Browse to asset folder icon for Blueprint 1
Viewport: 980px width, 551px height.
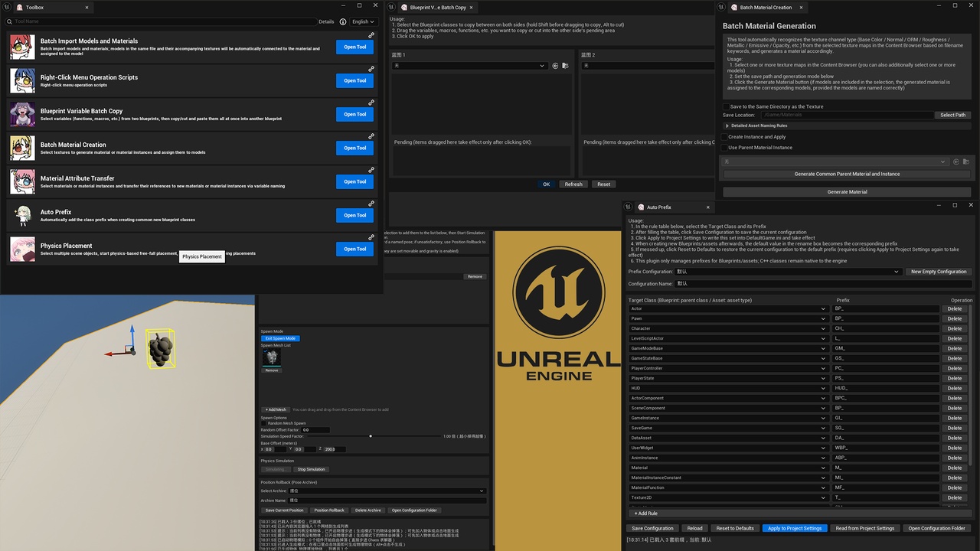(x=565, y=66)
